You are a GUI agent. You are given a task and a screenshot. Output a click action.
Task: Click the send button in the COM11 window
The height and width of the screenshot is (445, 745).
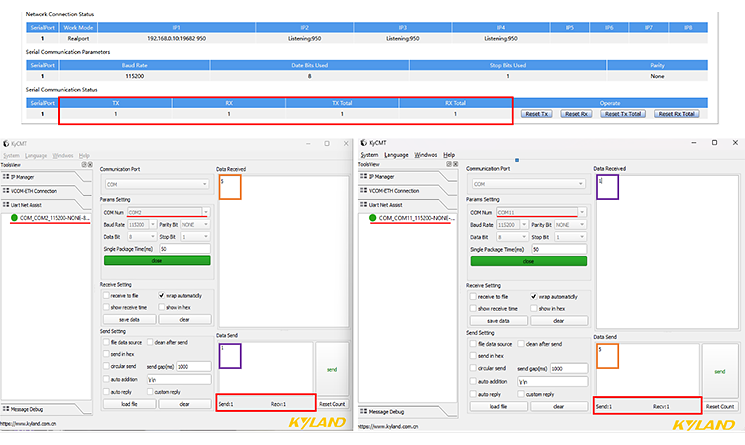[x=720, y=371]
